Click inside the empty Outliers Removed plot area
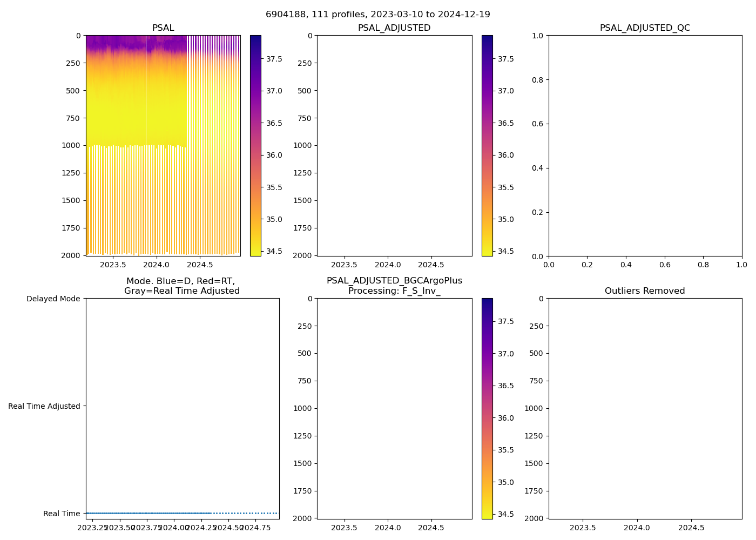The image size is (756, 540). coord(645,409)
